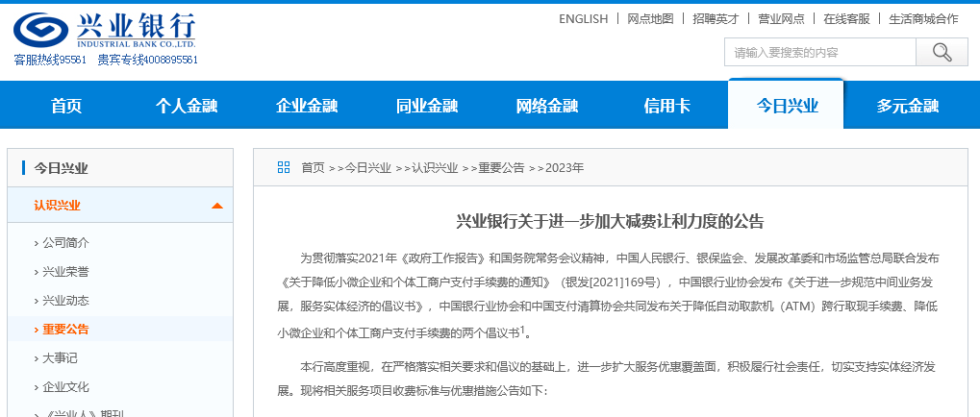Open 兴业动态 in sidebar
Image resolution: width=980 pixels, height=417 pixels.
tap(65, 301)
